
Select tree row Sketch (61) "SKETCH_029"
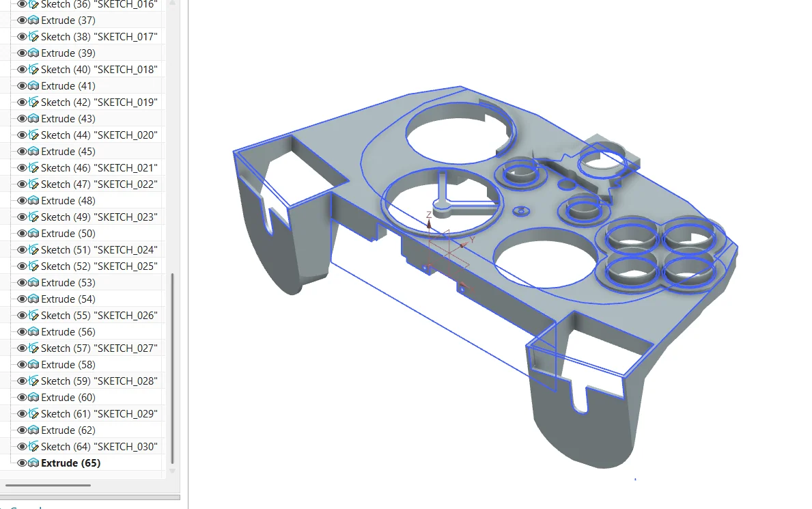(100, 413)
